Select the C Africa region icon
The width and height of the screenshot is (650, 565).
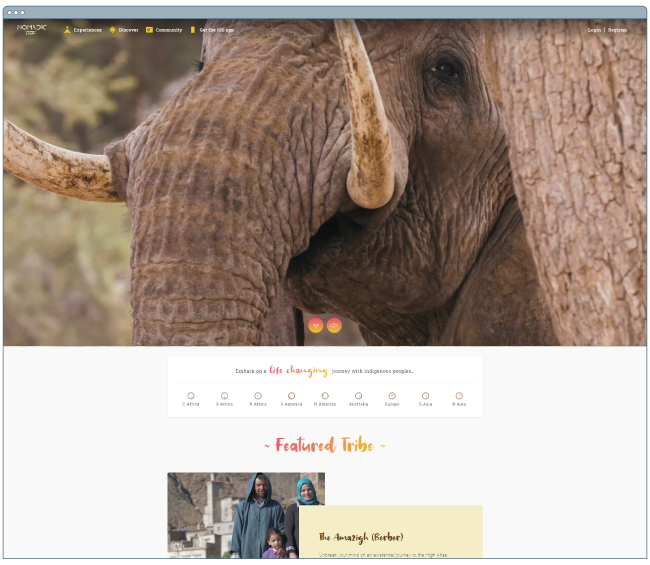pos(191,396)
